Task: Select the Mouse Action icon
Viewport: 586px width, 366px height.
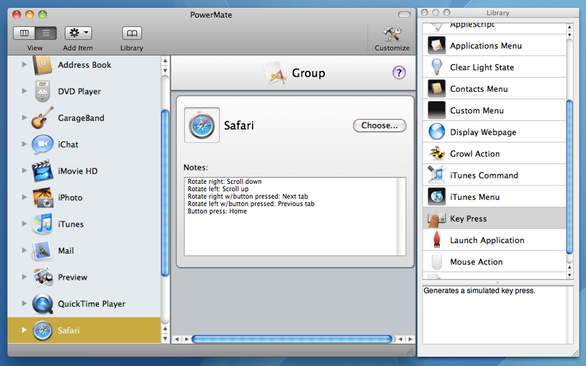Action: 437,262
